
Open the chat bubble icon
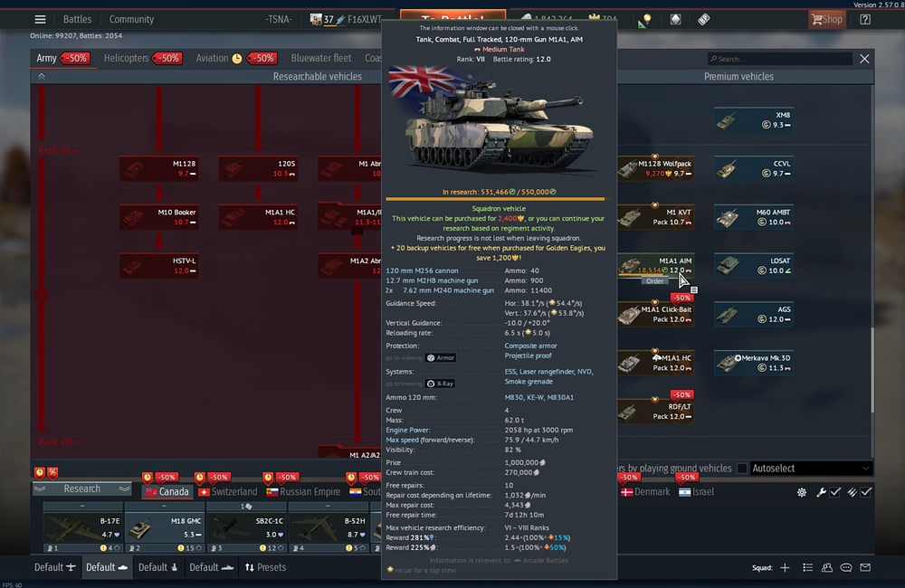(x=846, y=568)
